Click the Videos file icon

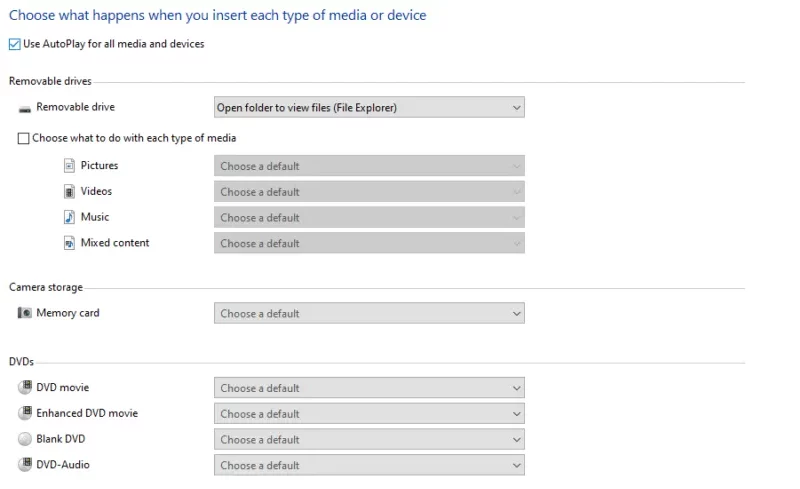69,191
